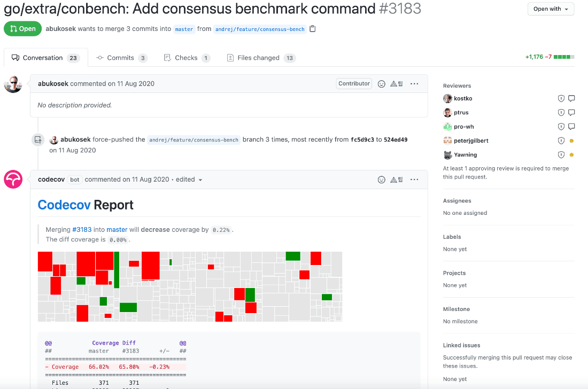Image resolution: width=588 pixels, height=389 pixels.
Task: Click kostko's reviewer avatar
Action: click(447, 98)
